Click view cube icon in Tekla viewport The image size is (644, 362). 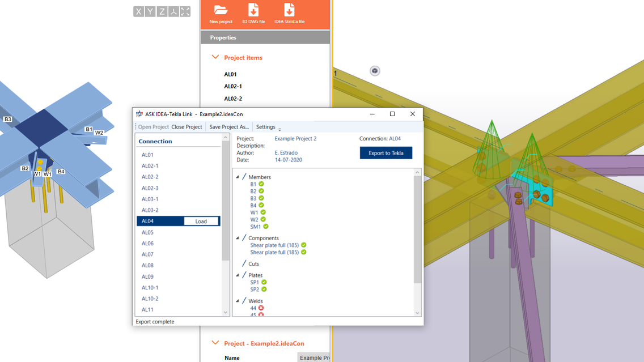[x=375, y=71]
